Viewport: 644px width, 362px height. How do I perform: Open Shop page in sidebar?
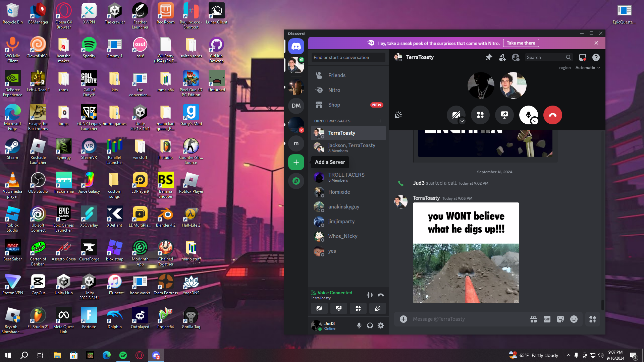tap(348, 105)
